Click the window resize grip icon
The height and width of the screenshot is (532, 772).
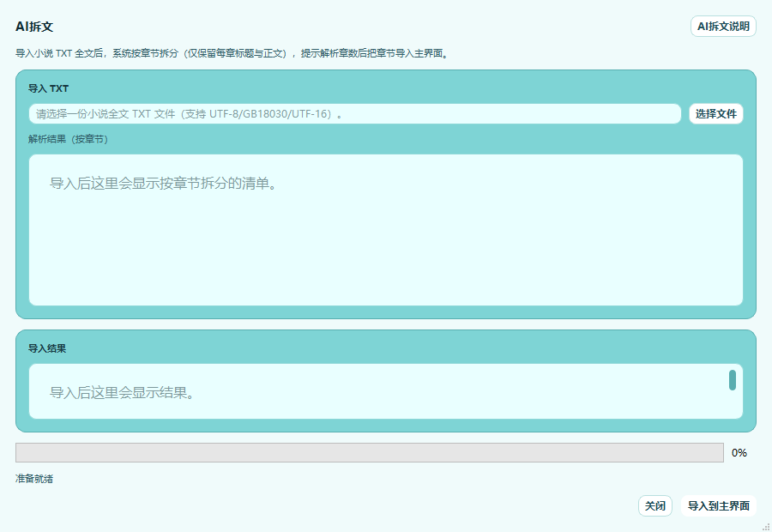(766, 527)
